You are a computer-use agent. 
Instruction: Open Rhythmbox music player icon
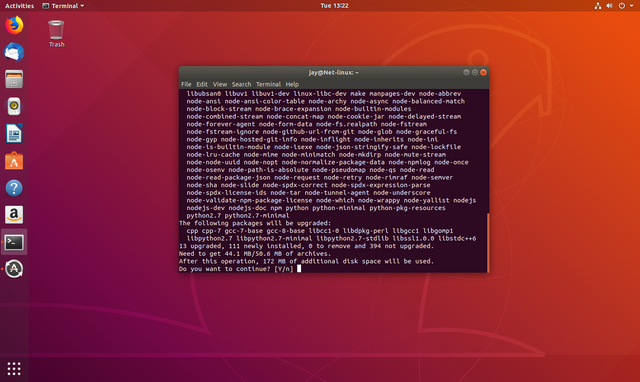click(x=14, y=107)
